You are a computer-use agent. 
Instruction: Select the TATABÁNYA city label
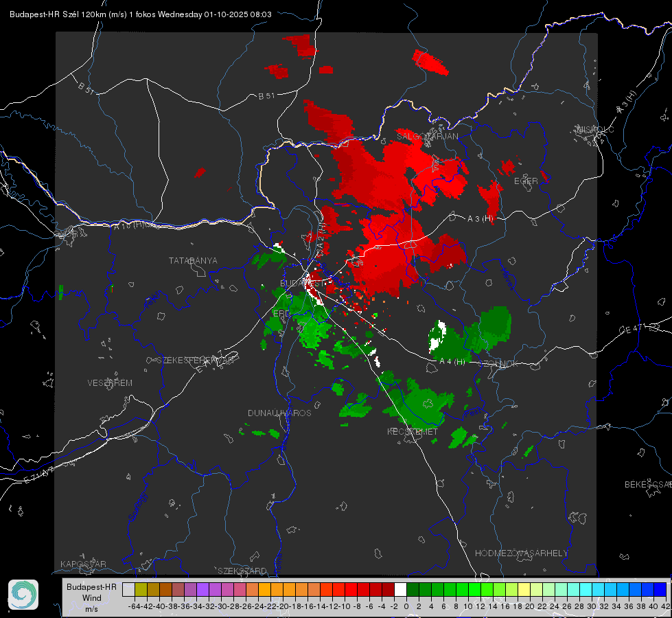[x=193, y=261]
